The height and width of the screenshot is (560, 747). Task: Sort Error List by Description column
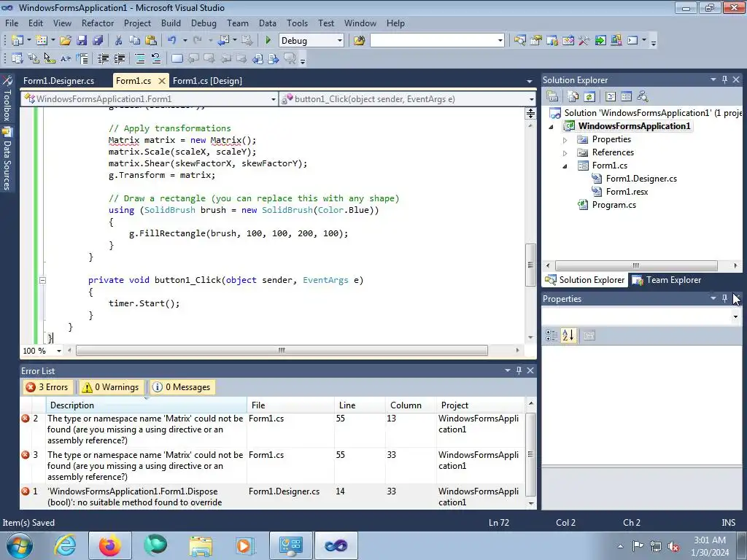[x=146, y=405]
